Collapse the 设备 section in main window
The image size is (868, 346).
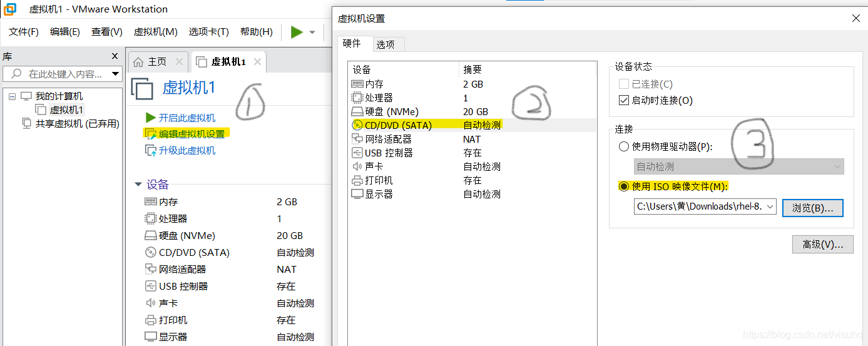pos(138,185)
